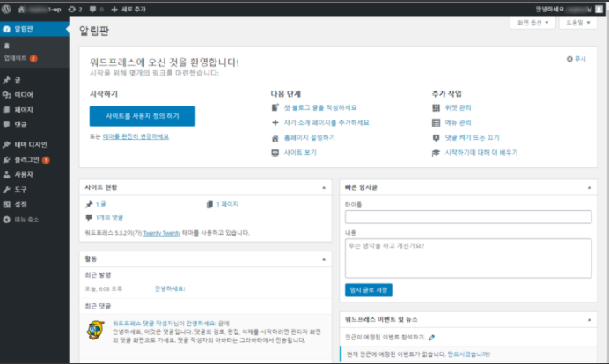Open 시작하기에 대해 더 배우기 link
Image resolution: width=609 pixels, height=364 pixels.
(x=481, y=152)
